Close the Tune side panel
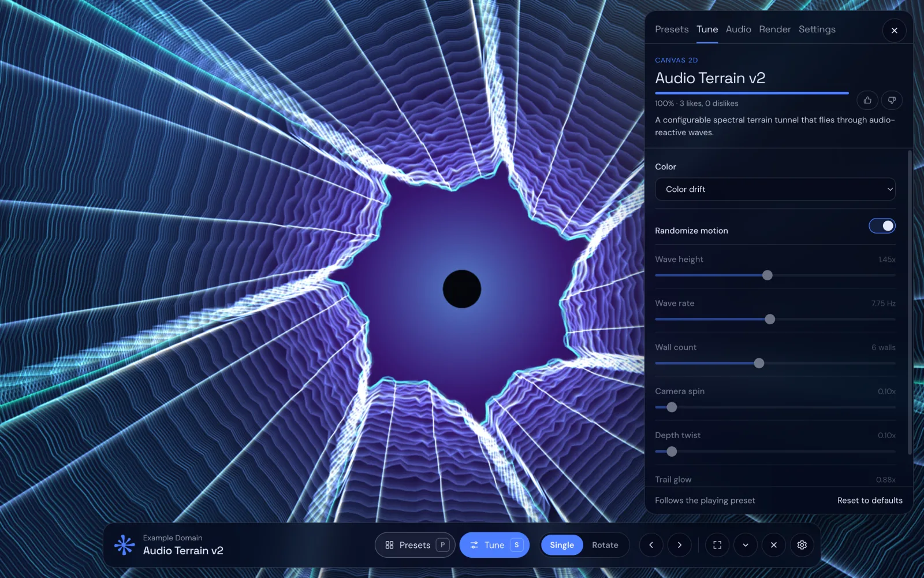The height and width of the screenshot is (578, 924). click(x=894, y=30)
